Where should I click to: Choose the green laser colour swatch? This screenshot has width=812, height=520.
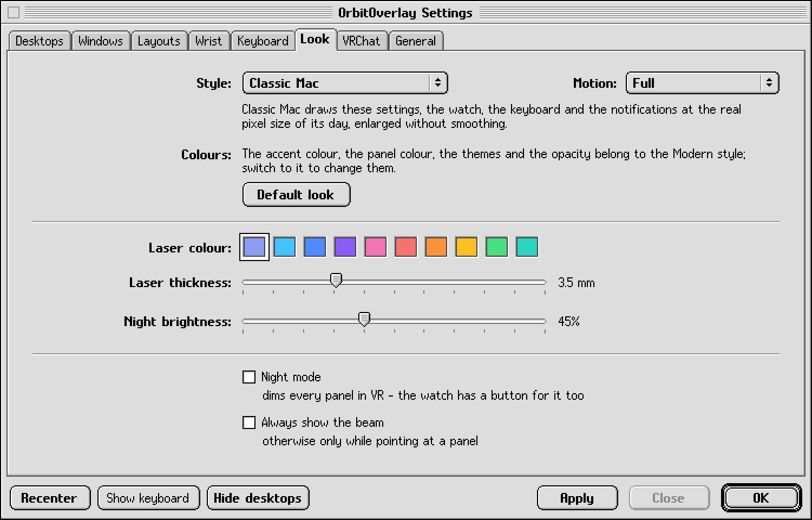click(497, 247)
